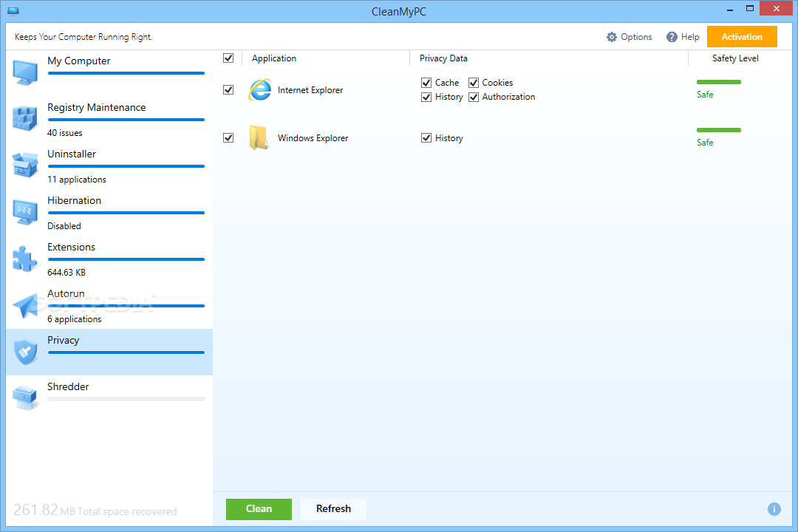This screenshot has width=798, height=532.
Task: Uncheck the Windows Explorer row checkbox
Action: click(x=228, y=138)
